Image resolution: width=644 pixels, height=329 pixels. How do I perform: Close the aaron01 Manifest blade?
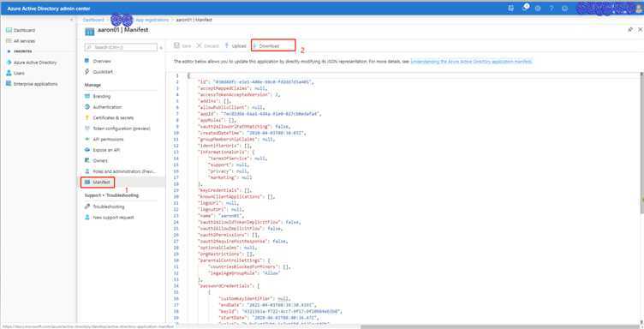[640, 30]
